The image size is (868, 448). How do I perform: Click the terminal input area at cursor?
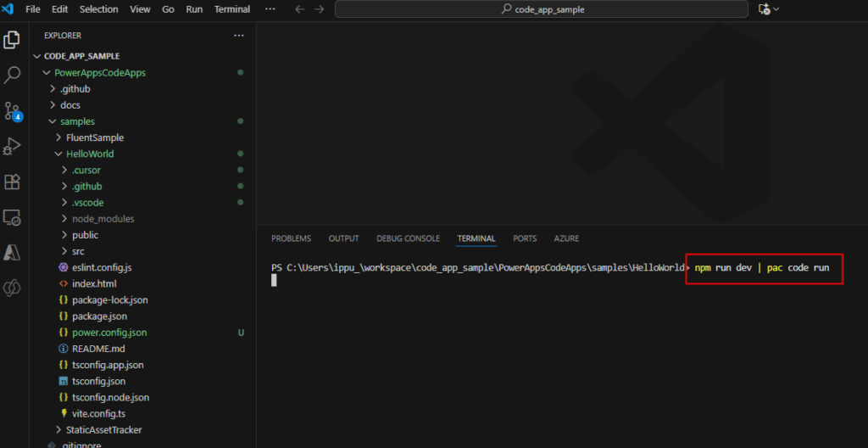point(274,281)
